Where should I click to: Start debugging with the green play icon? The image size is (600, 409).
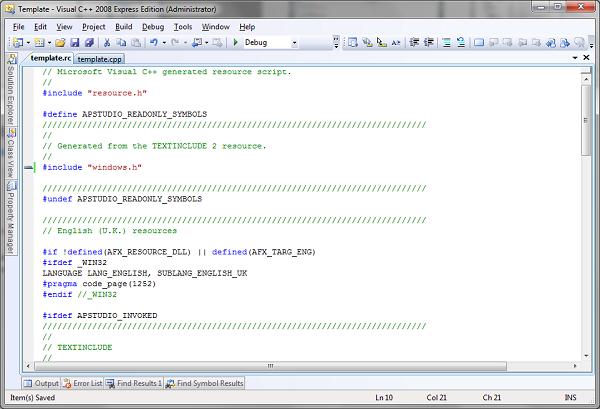(x=236, y=42)
